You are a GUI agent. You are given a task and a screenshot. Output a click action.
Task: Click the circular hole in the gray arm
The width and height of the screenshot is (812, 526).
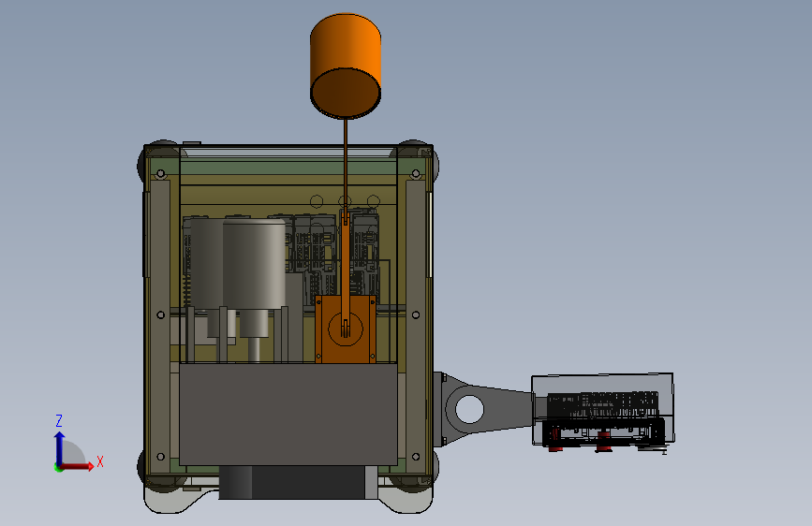pyautogui.click(x=469, y=409)
